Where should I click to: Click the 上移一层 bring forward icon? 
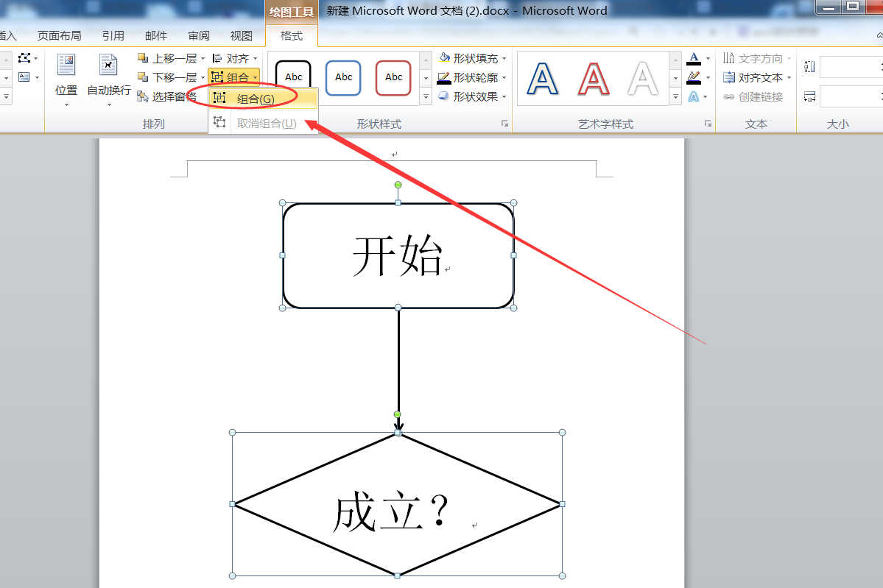(143, 58)
